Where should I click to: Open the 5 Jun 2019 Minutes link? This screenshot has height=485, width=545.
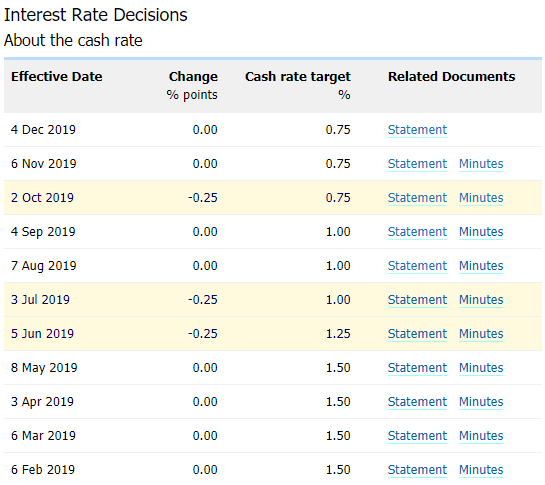coord(481,334)
